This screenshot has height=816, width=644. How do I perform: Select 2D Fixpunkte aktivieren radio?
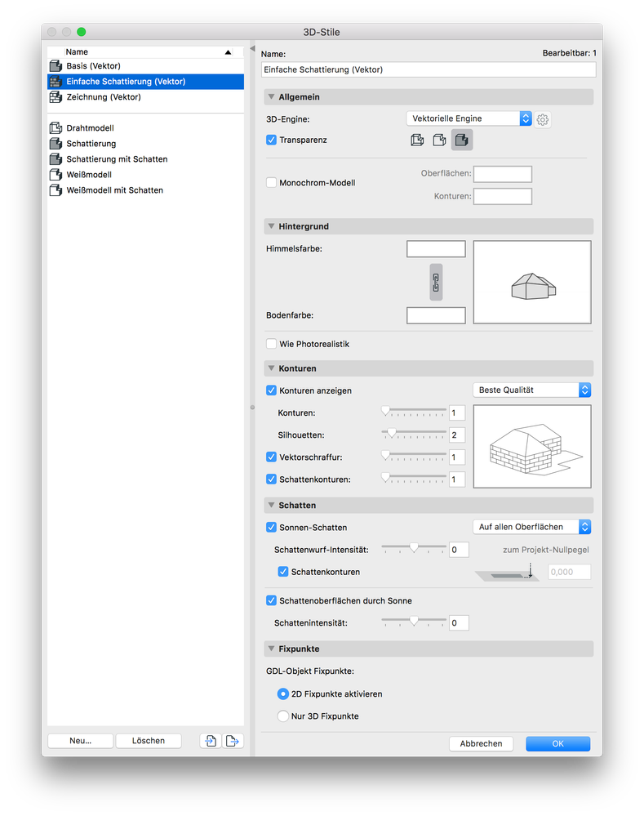click(283, 693)
